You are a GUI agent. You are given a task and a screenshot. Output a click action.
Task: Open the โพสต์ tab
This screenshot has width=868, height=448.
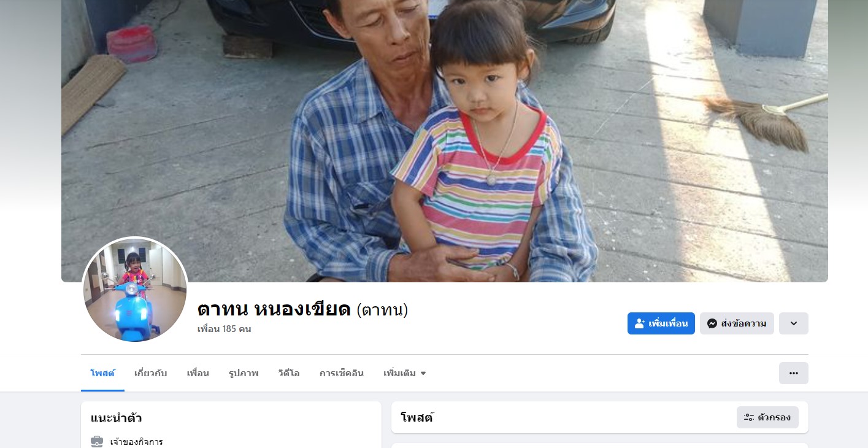point(102,373)
